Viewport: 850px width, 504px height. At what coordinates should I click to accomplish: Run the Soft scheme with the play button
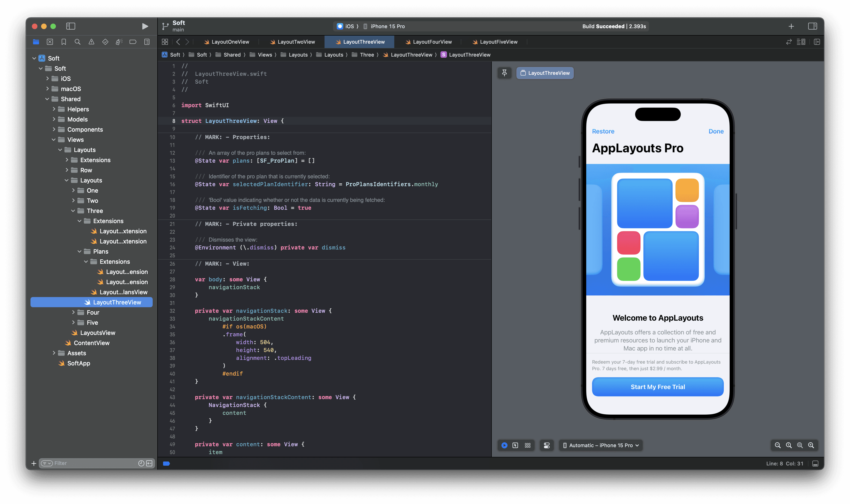[145, 26]
